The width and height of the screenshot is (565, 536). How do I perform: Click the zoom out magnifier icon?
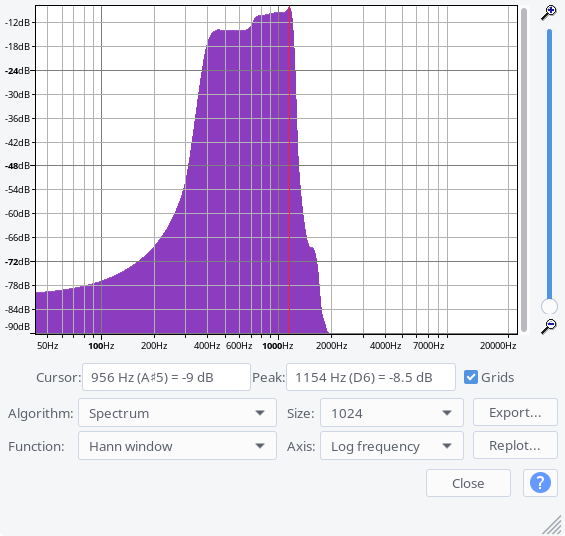[x=549, y=326]
